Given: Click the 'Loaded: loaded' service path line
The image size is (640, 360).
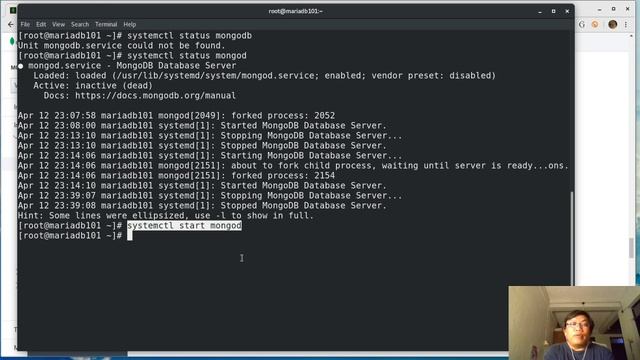Looking at the screenshot, I should coord(264,76).
